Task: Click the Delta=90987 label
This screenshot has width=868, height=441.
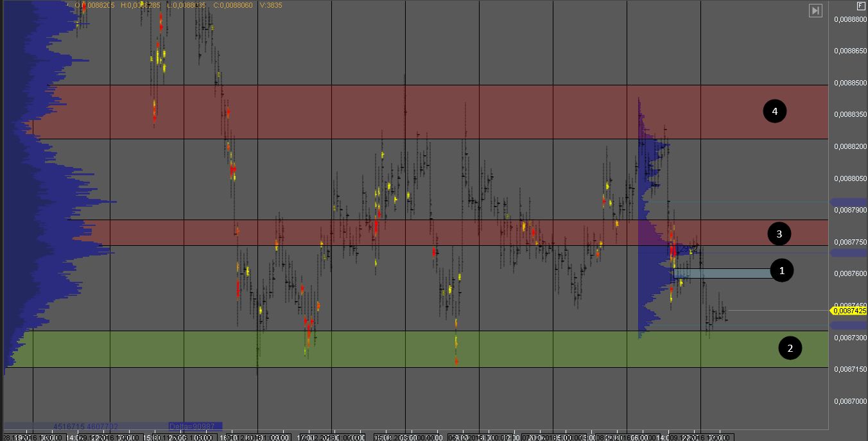Action: (195, 426)
